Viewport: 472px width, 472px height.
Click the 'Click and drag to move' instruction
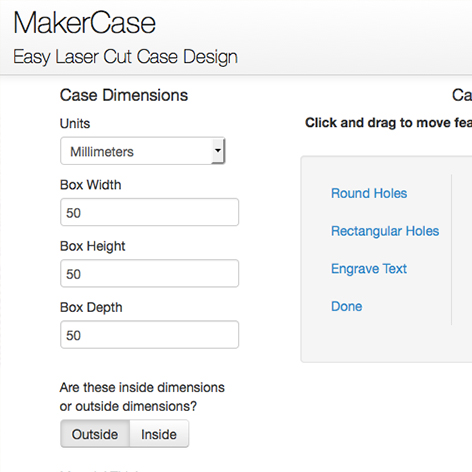point(389,123)
